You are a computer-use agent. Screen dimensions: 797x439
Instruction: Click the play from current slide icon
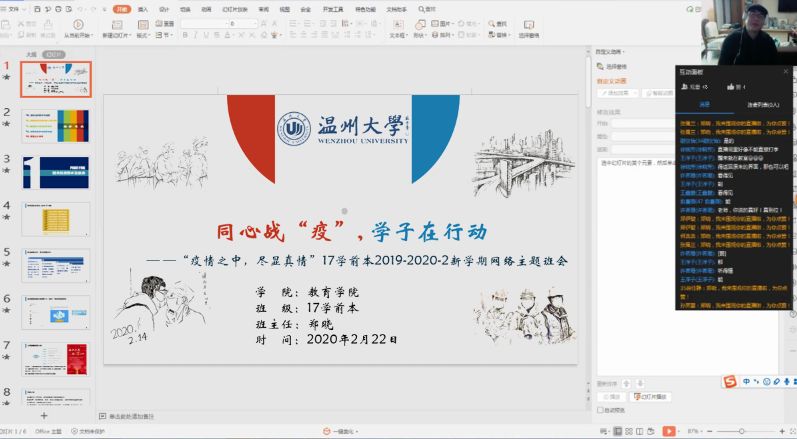pos(78,24)
